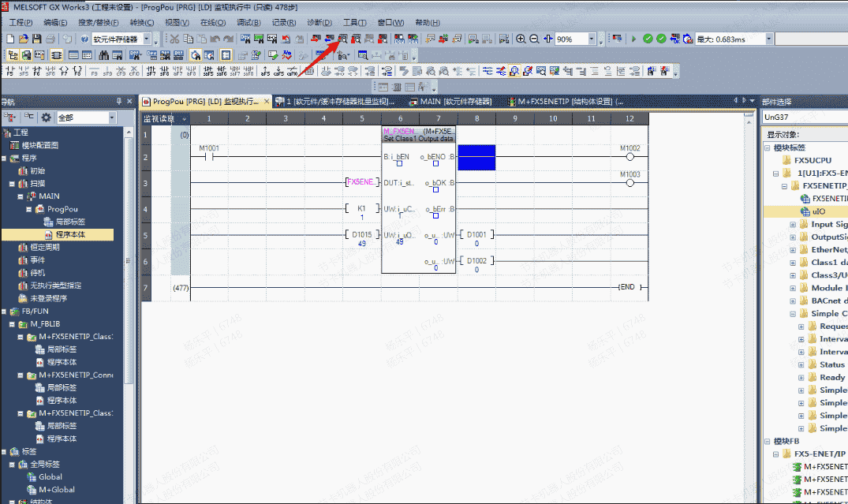Collapse the MAIN node in the project tree

tap(21, 196)
